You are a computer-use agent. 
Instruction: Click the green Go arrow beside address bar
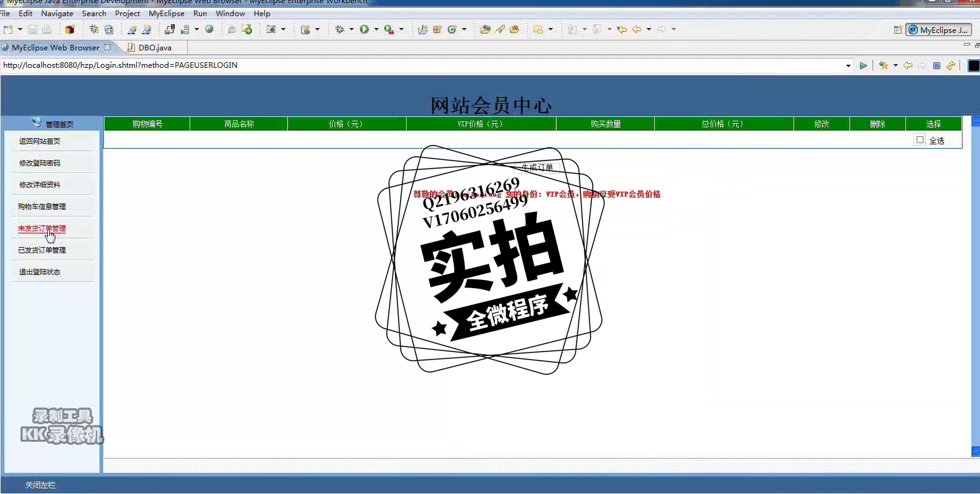point(863,65)
